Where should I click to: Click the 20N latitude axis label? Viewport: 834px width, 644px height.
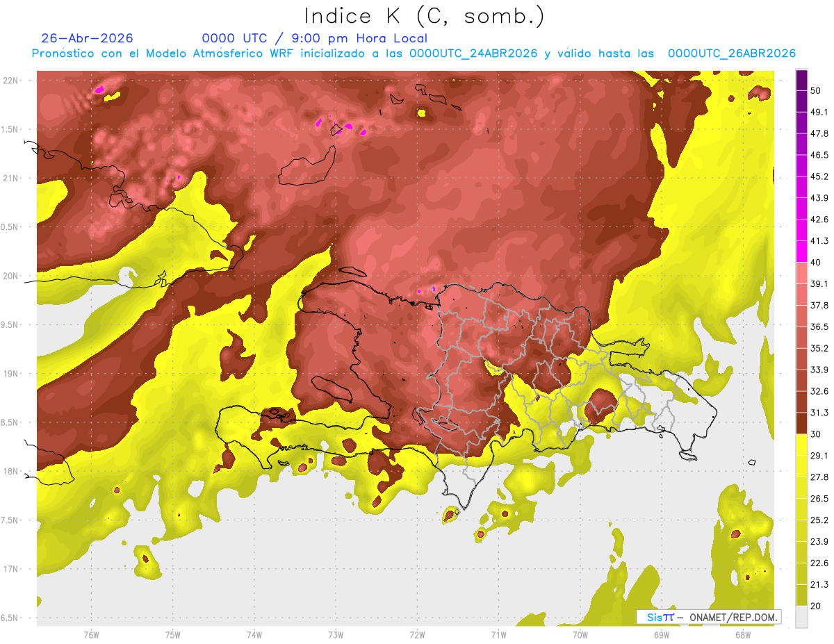pos(11,276)
